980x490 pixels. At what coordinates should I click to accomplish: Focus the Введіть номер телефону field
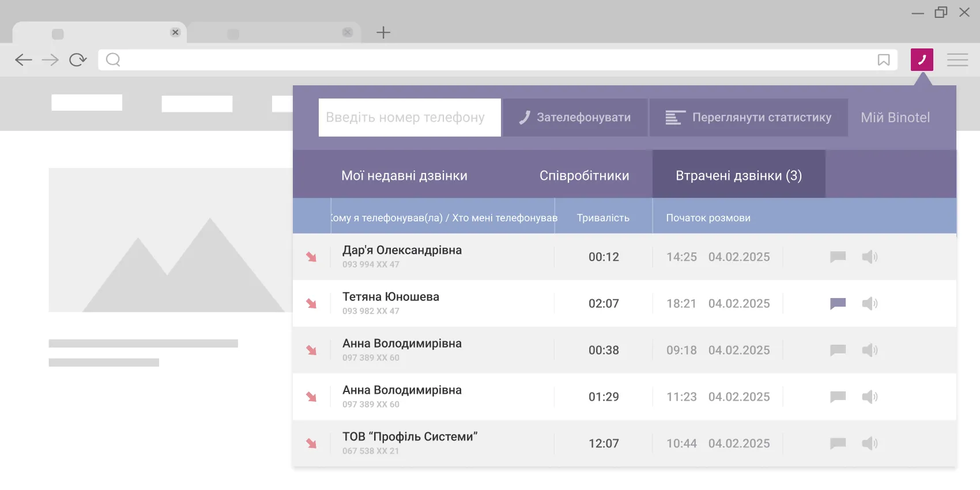(410, 118)
